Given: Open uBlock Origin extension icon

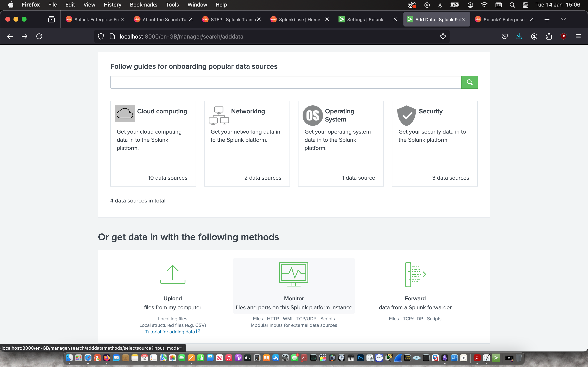Looking at the screenshot, I should 563,36.
